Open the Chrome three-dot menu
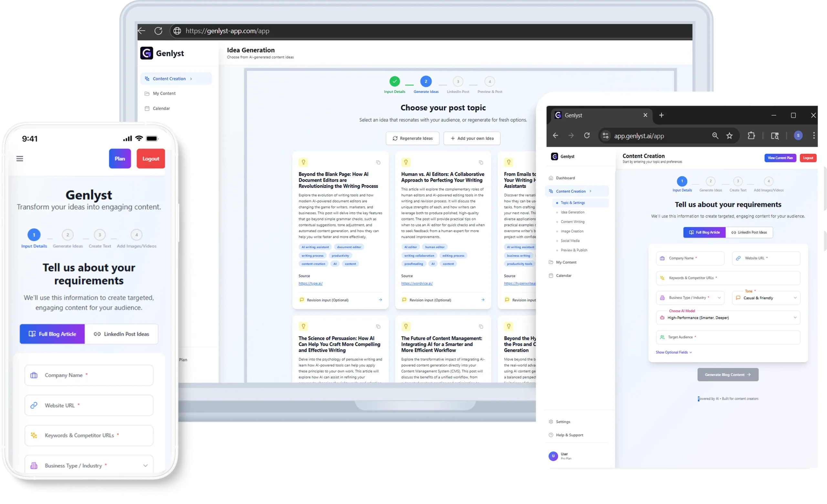Screen dimensions: 827x504 point(814,136)
